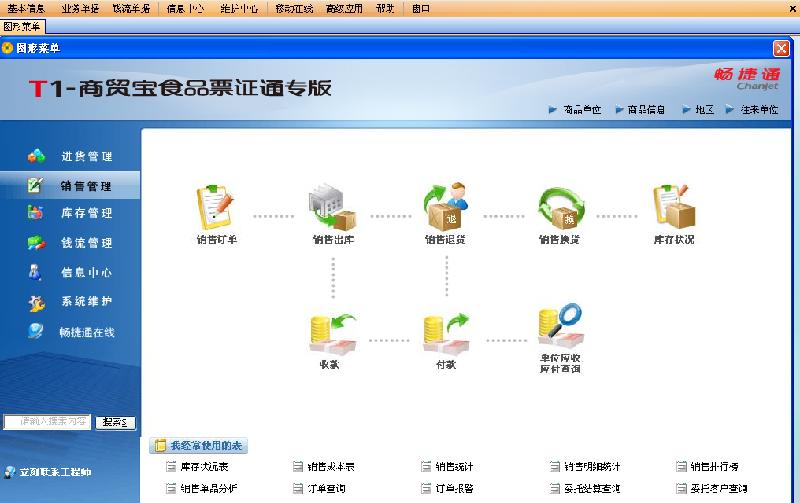Screen dimensions: 800x503
Task: Open the 窗口 menu
Action: click(x=421, y=9)
